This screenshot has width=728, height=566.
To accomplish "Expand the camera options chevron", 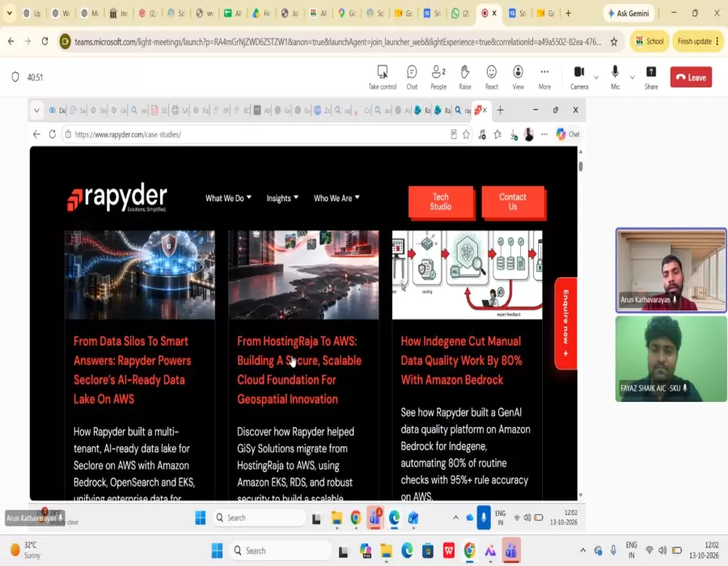I will [x=596, y=78].
